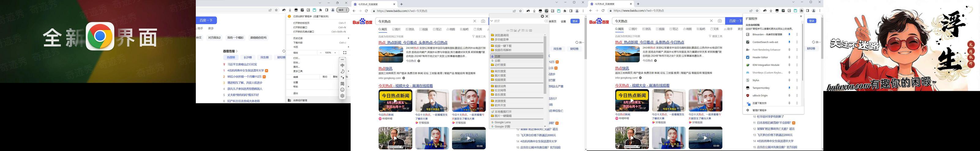
Task: Click the camera image search icon
Action: point(483,21)
